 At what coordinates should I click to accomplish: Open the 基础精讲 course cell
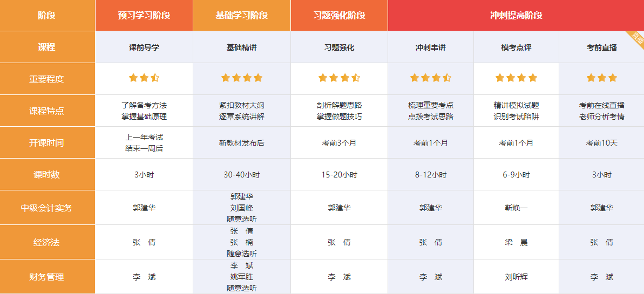click(x=241, y=47)
